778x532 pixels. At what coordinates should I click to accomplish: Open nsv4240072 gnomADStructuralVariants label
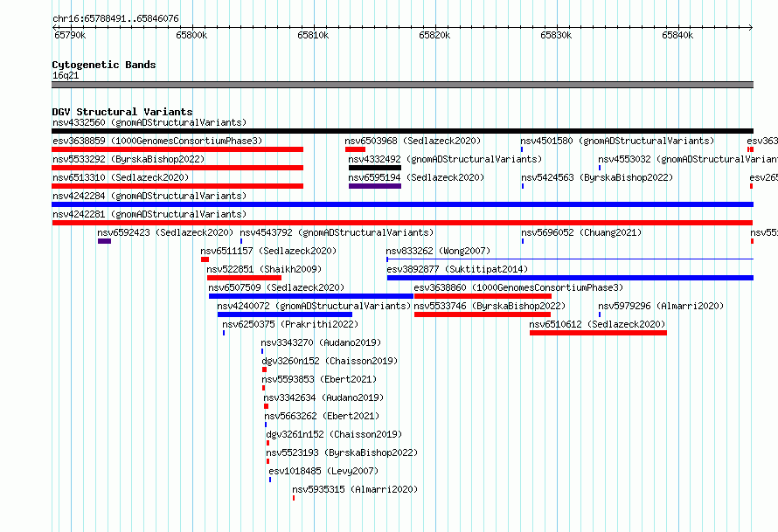pos(314,306)
